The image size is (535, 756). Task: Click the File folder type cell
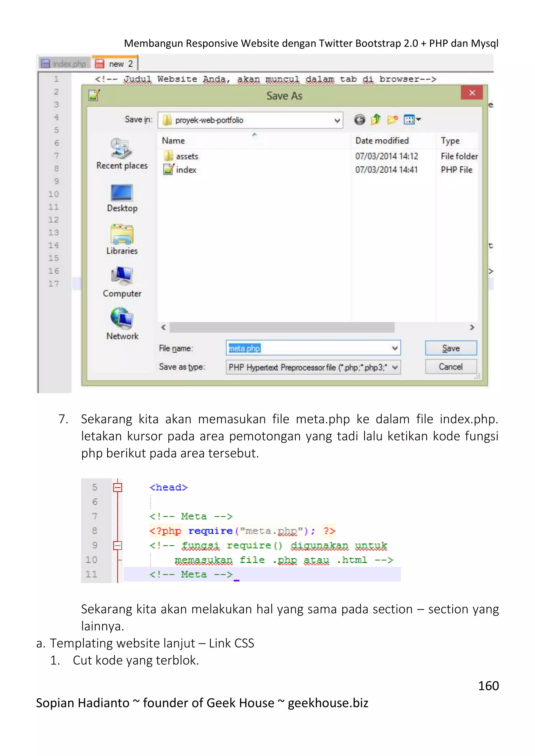[459, 156]
